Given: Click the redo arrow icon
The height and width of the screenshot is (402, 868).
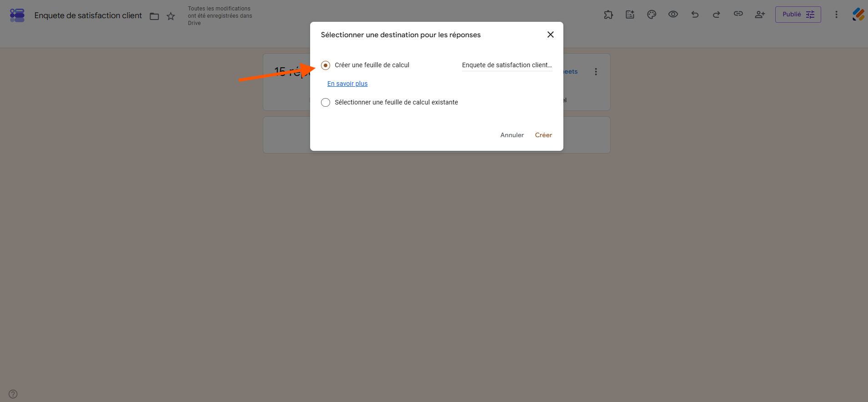Looking at the screenshot, I should click(x=717, y=15).
